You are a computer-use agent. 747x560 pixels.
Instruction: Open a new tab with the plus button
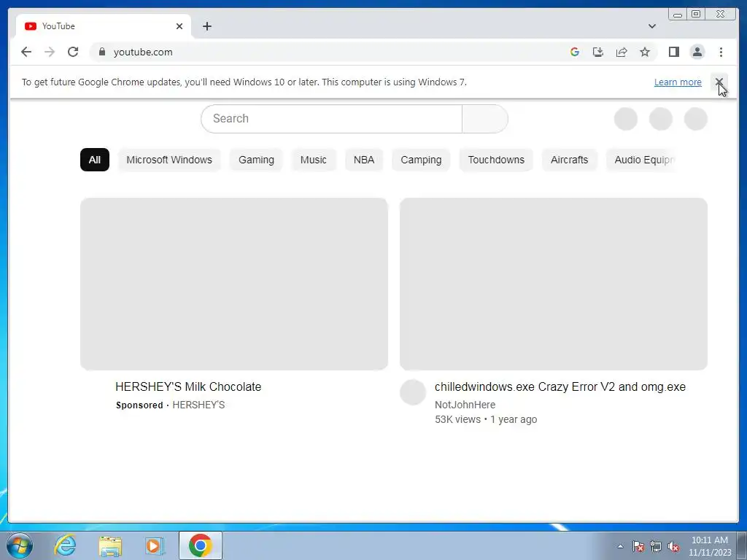206,26
